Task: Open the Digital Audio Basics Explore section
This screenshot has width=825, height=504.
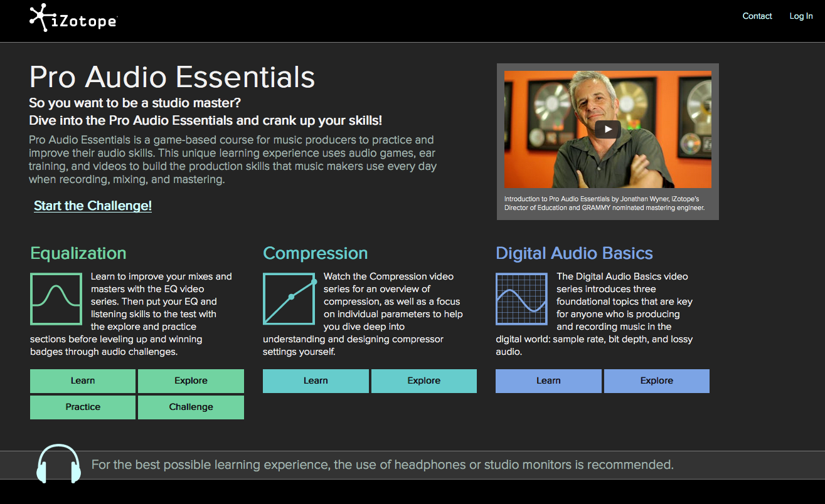Action: click(657, 381)
